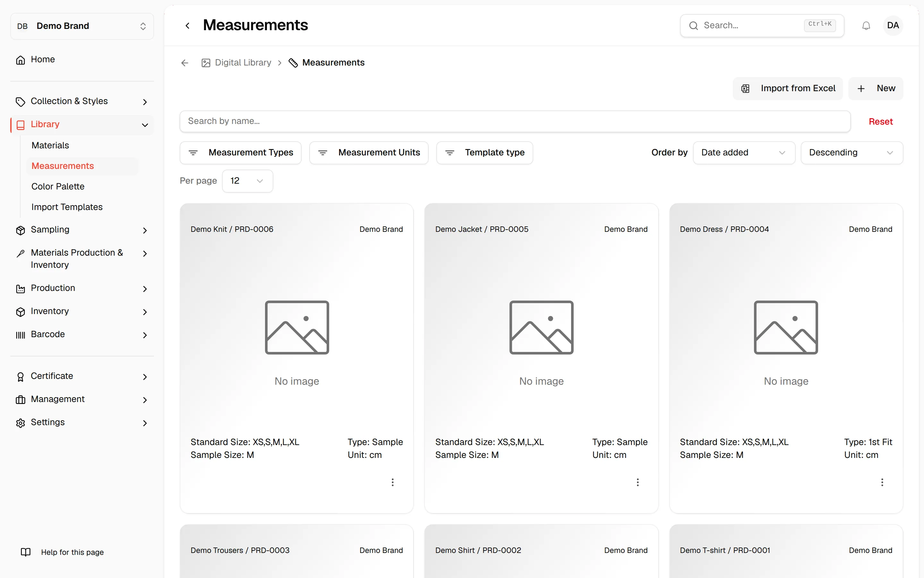Viewport: 924px width, 578px height.
Task: Click the Production factory icon
Action: (x=21, y=289)
